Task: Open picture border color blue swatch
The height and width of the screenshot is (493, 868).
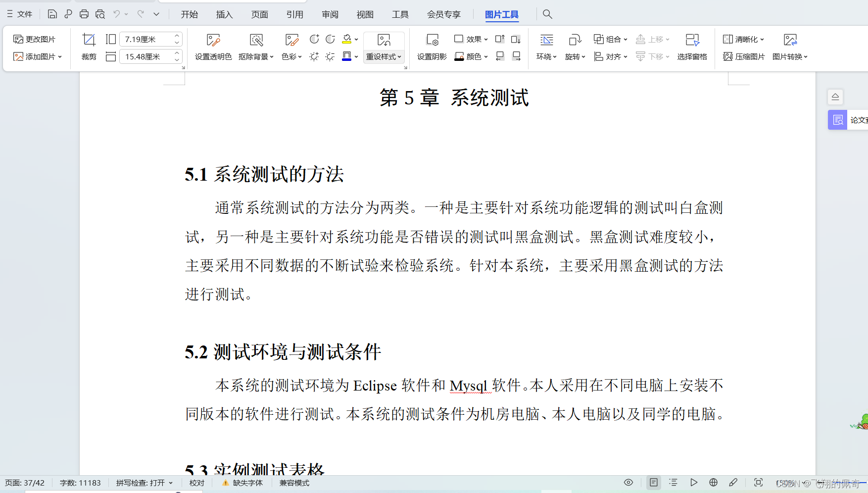Action: click(347, 56)
